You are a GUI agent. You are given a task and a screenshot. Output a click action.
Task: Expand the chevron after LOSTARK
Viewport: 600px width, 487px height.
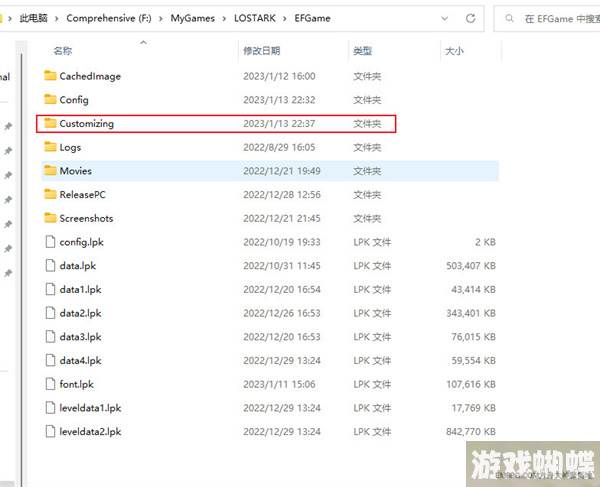285,18
